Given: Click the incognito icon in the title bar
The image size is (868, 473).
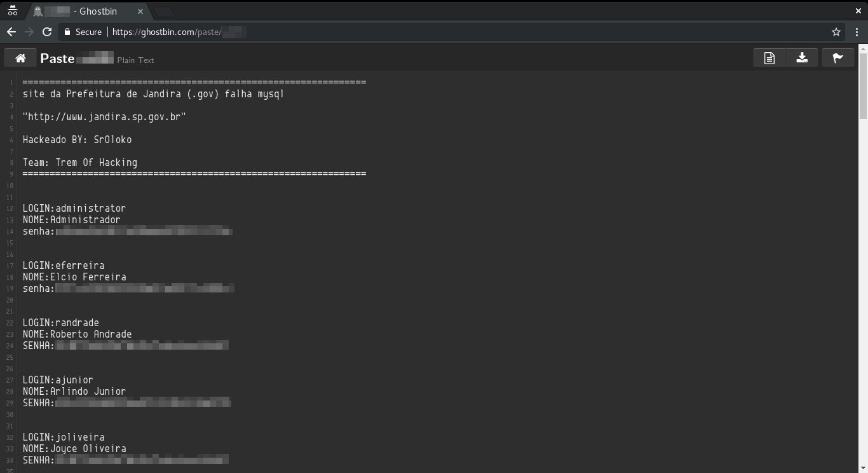Looking at the screenshot, I should click(x=12, y=11).
